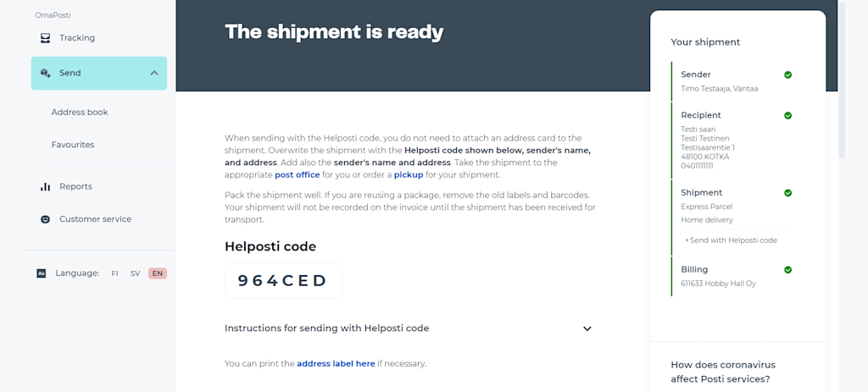The height and width of the screenshot is (392, 868).
Task: Open the post office link
Action: [x=298, y=174]
